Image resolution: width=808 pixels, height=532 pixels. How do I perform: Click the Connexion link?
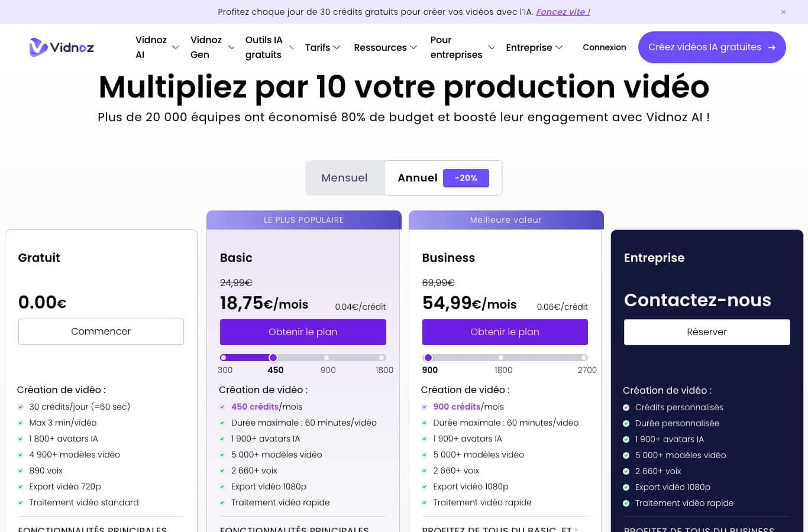coord(604,47)
